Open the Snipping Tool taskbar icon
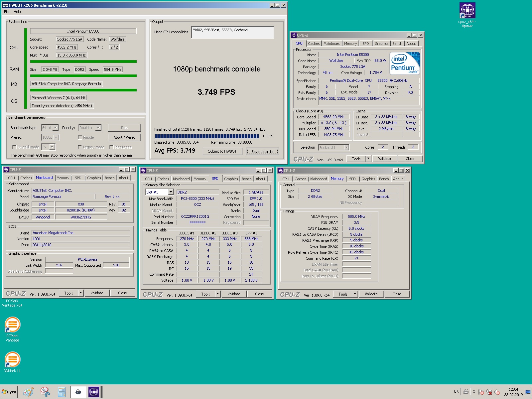Viewport: 532px width, 399px height. tap(45, 392)
